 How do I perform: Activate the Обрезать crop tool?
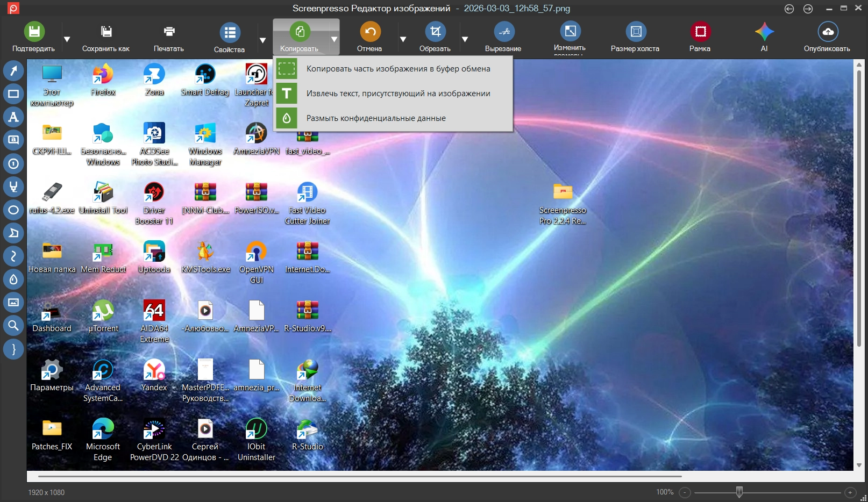pos(435,37)
